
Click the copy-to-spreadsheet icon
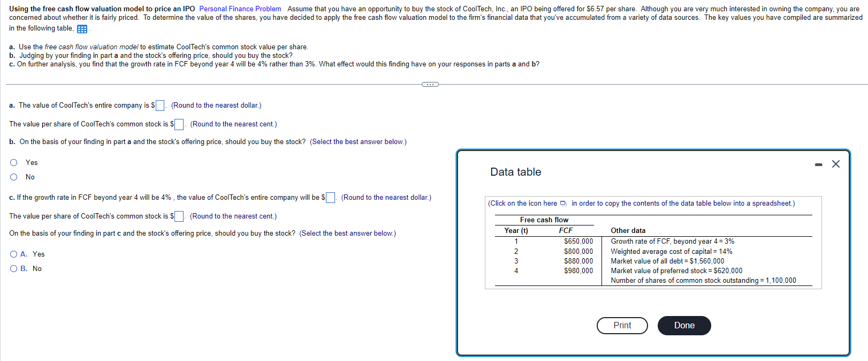pyautogui.click(x=563, y=204)
